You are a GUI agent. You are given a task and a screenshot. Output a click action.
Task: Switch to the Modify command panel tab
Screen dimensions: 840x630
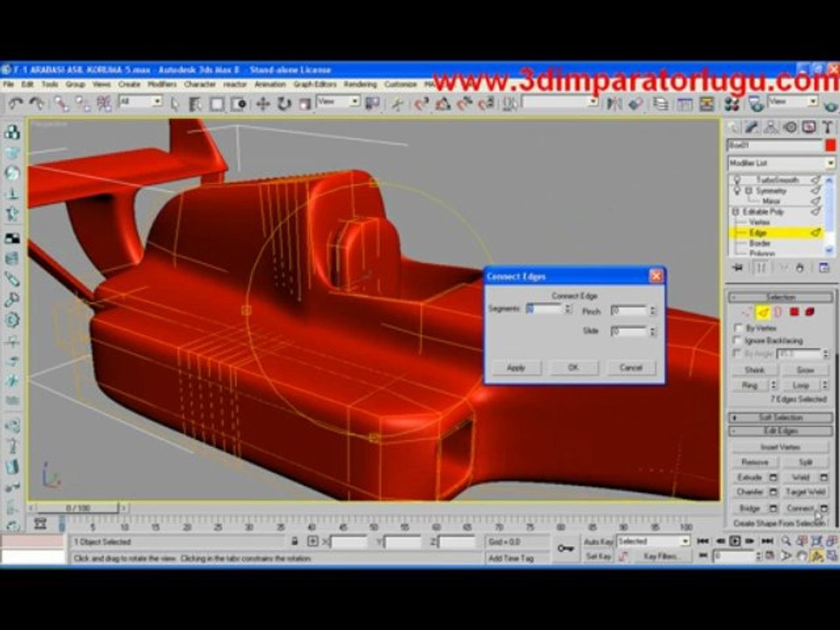click(752, 127)
